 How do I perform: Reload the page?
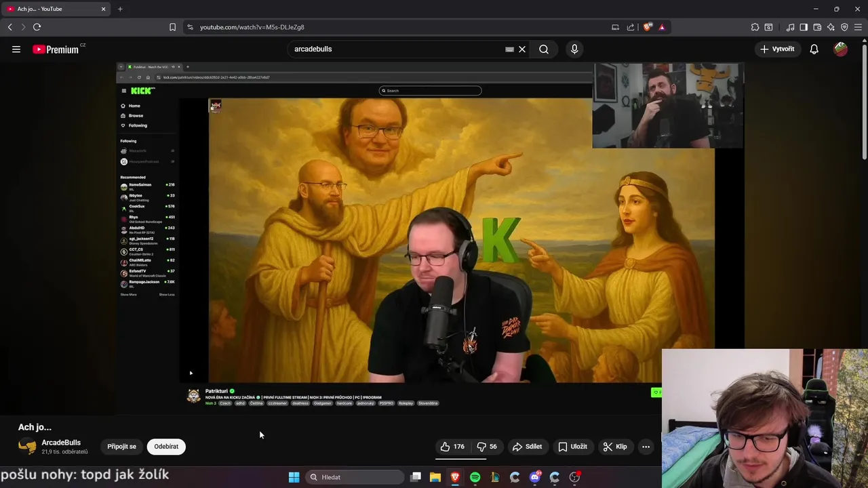coord(37,27)
